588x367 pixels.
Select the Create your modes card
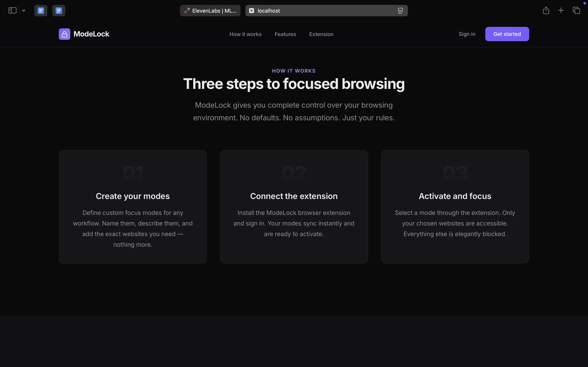(133, 207)
